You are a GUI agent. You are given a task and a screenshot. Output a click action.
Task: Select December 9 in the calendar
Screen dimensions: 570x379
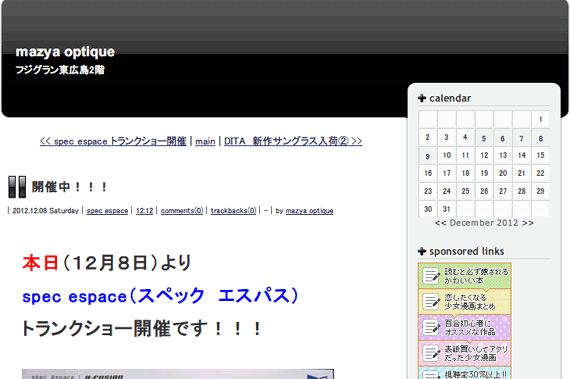(428, 157)
